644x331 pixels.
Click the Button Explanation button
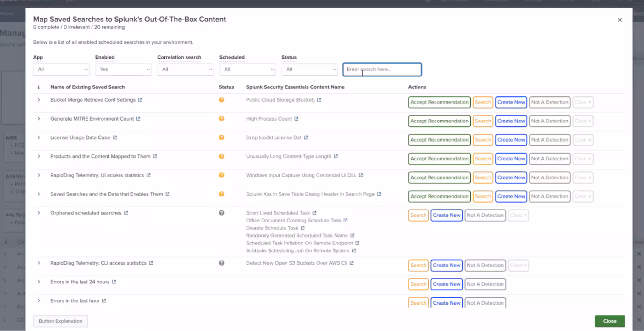click(60, 321)
